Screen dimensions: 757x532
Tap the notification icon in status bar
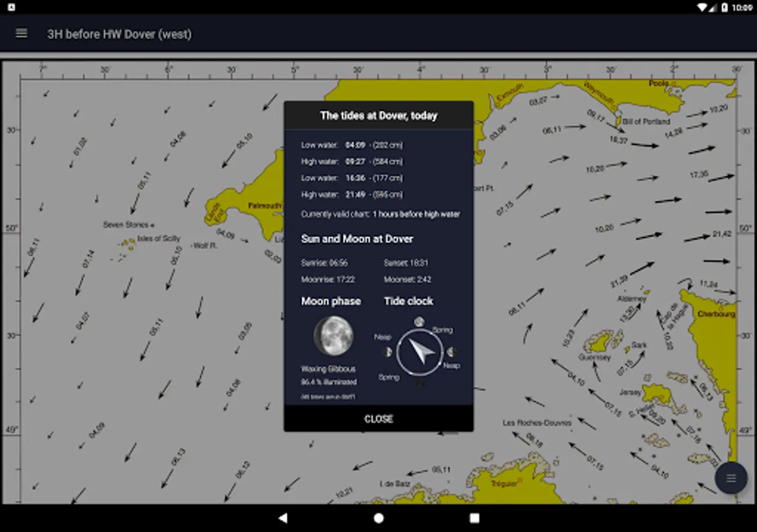[11, 8]
